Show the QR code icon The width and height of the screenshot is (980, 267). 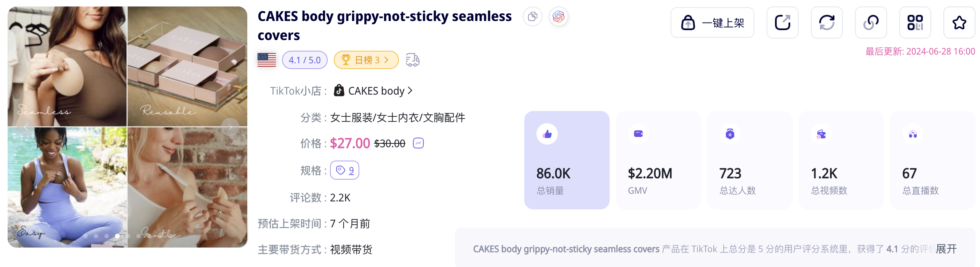click(915, 23)
